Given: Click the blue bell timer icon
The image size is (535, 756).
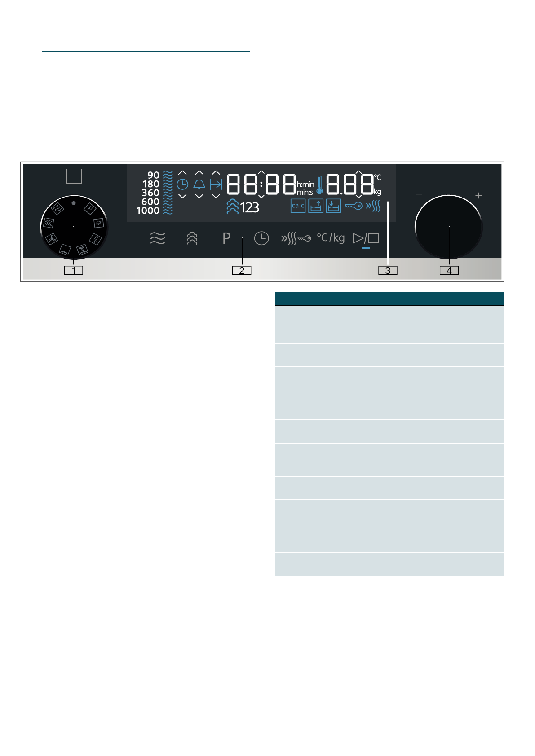Looking at the screenshot, I should [199, 184].
